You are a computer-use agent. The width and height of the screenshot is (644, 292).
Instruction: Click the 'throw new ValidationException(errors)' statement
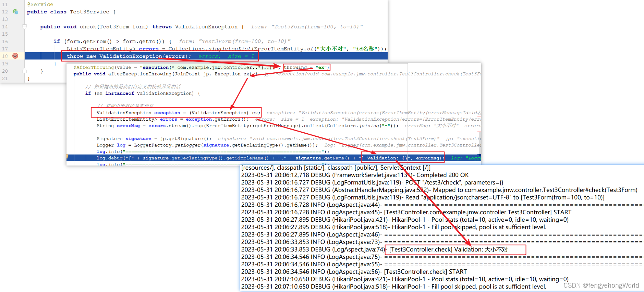tap(129, 56)
